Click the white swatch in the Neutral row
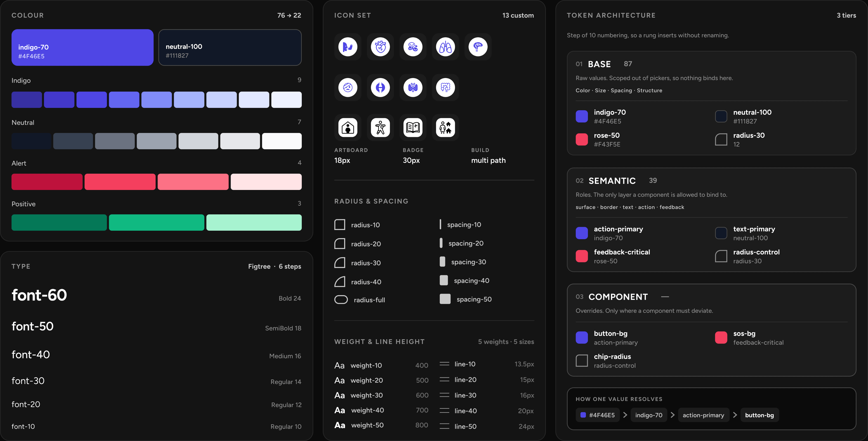The height and width of the screenshot is (441, 868). (282, 141)
